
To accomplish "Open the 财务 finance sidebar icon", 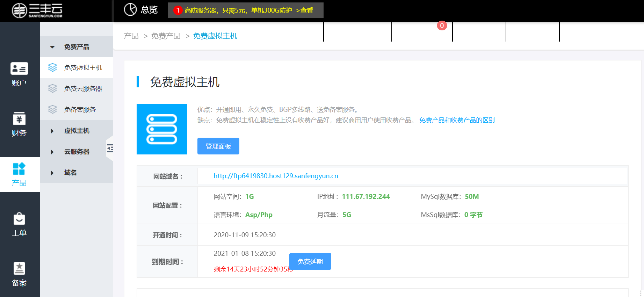I will 19,118.
